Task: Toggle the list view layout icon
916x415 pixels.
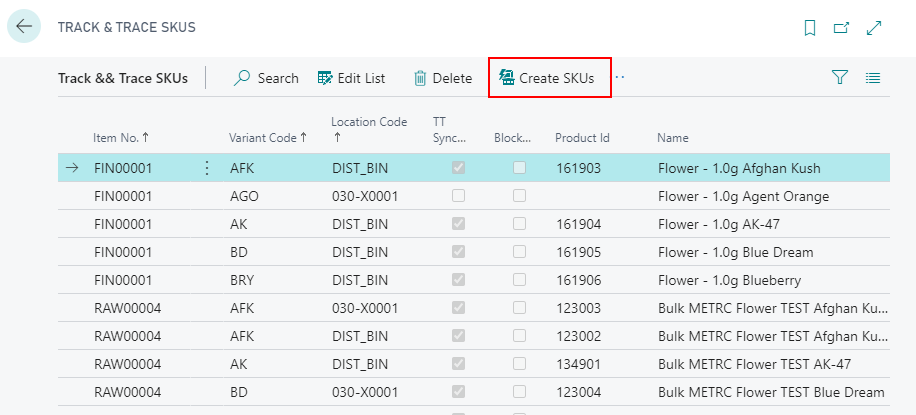Action: pyautogui.click(x=873, y=78)
